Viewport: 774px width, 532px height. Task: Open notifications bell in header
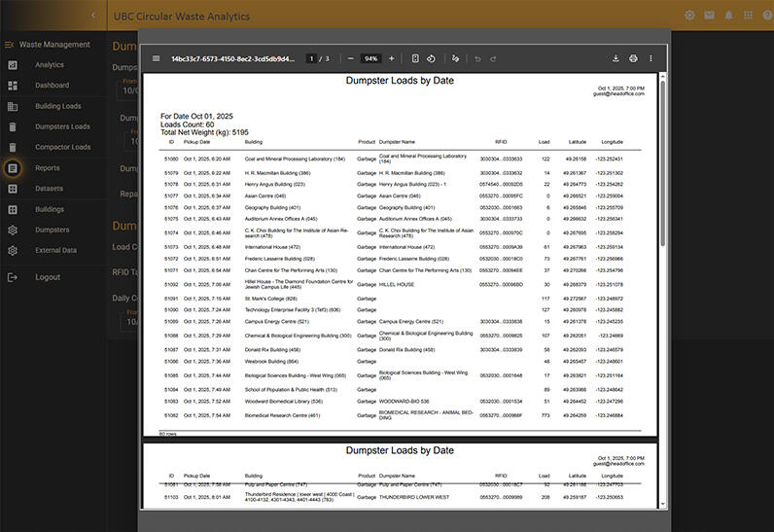(x=728, y=16)
